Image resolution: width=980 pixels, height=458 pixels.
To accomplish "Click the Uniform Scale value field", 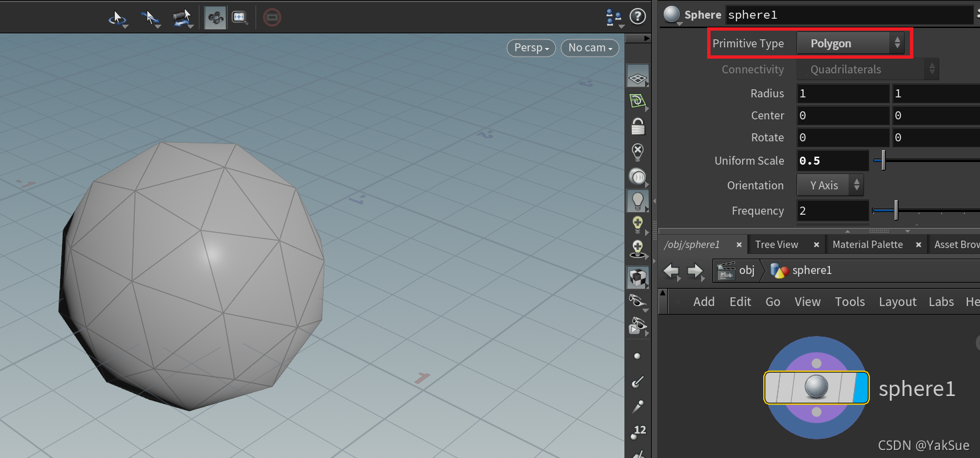I will click(833, 161).
